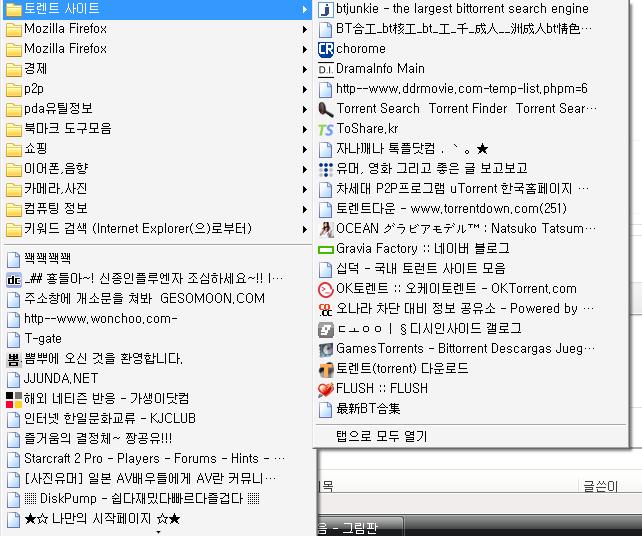Click the heart FLUSH :: FLUSH favicon

point(326,389)
